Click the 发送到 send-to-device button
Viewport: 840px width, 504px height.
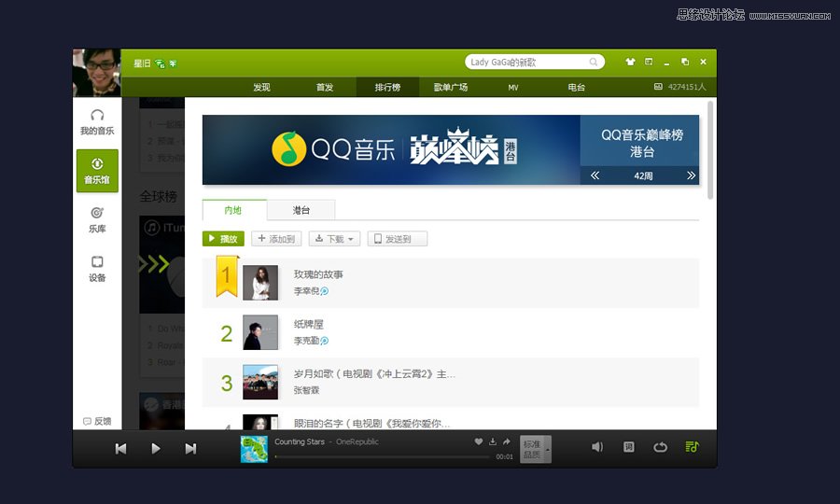point(398,239)
